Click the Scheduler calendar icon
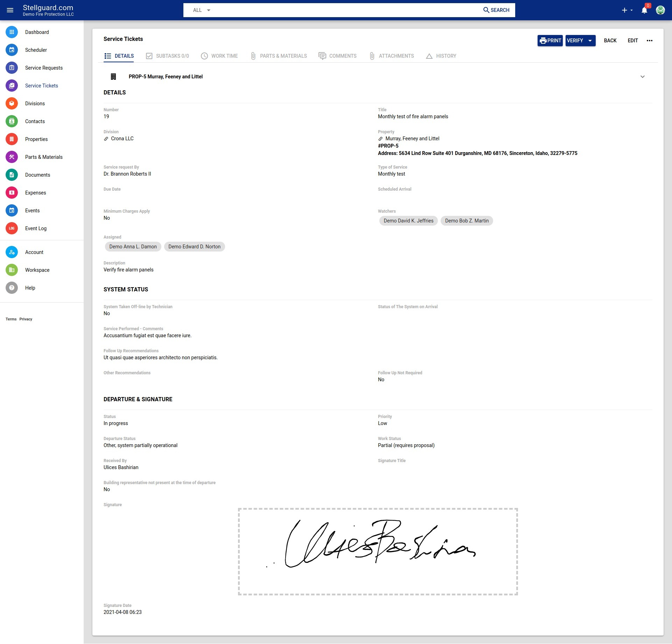This screenshot has height=644, width=672. (x=12, y=50)
